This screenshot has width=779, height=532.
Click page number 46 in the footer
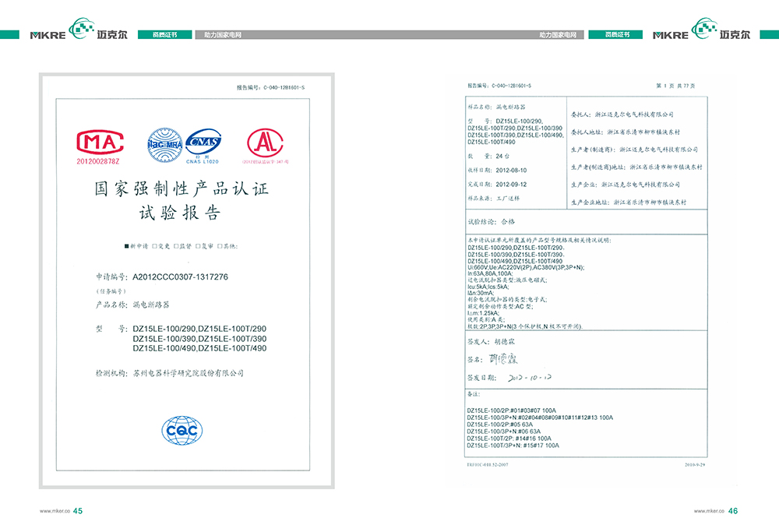[x=733, y=511]
